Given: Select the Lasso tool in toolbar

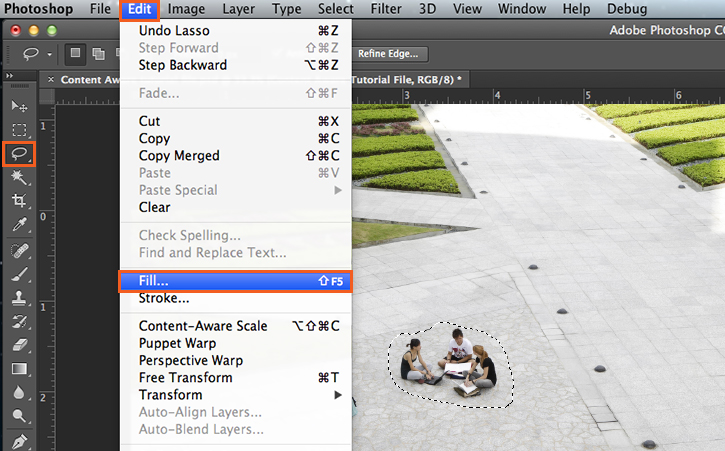Looking at the screenshot, I should tap(18, 154).
